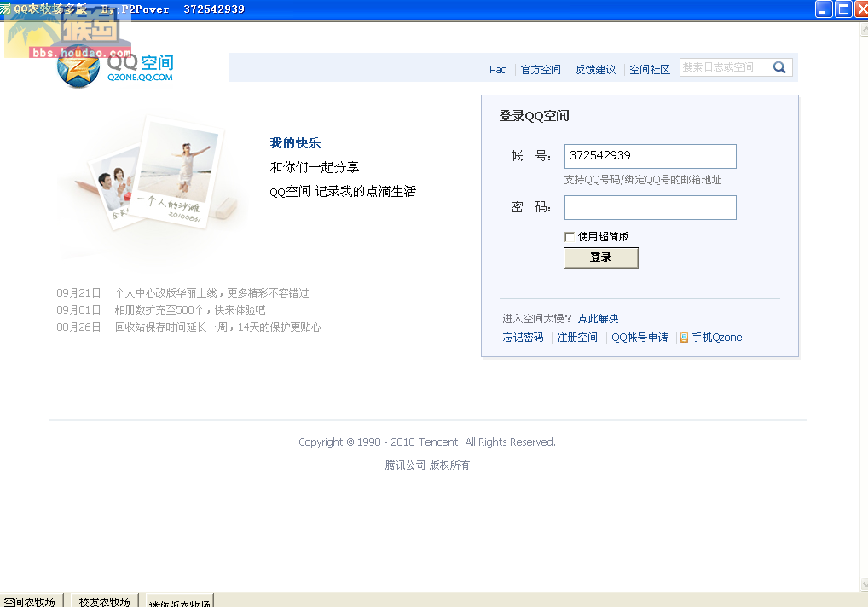This screenshot has height=607, width=868.
Task: Switch to the 空间农牧场 tab
Action: coord(30,601)
